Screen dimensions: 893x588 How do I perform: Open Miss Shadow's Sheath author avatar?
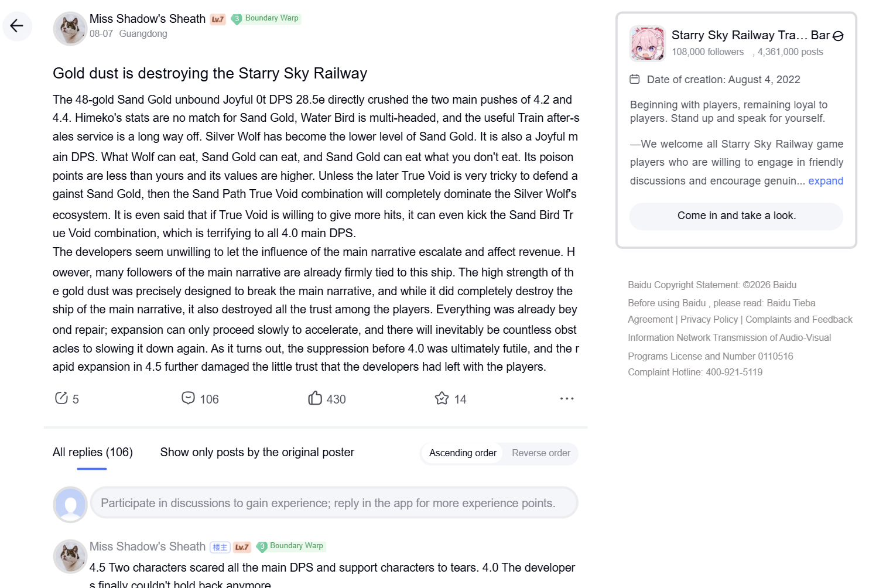click(x=70, y=29)
